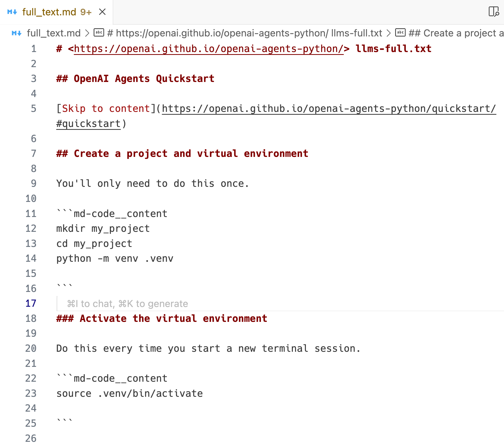Open the markdown preview to the side
Image resolution: width=504 pixels, height=447 pixels.
(x=493, y=12)
